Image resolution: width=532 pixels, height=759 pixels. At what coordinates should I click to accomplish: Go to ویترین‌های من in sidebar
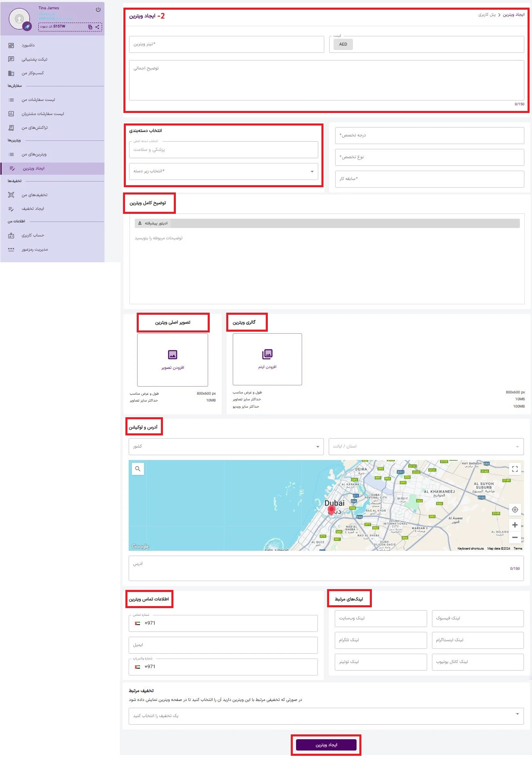coord(34,155)
